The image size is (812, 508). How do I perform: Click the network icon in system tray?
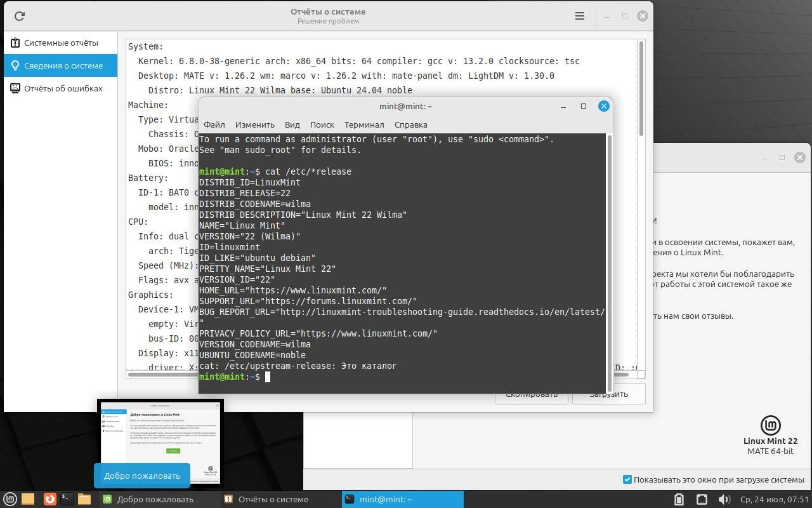pyautogui.click(x=702, y=499)
